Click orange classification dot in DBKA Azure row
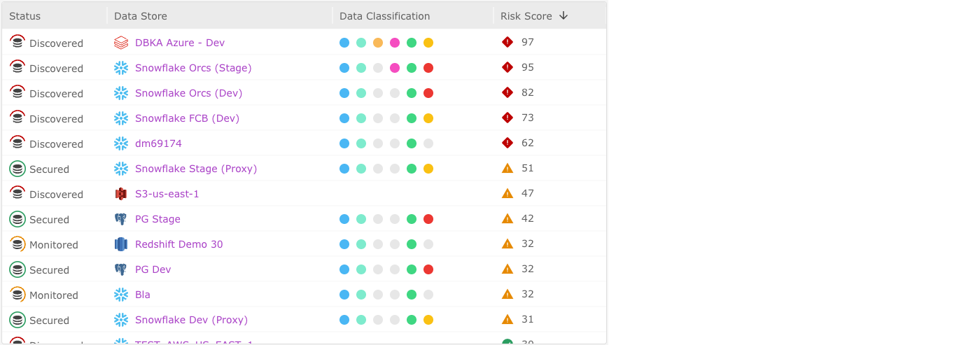Image resolution: width=980 pixels, height=345 pixels. click(378, 43)
